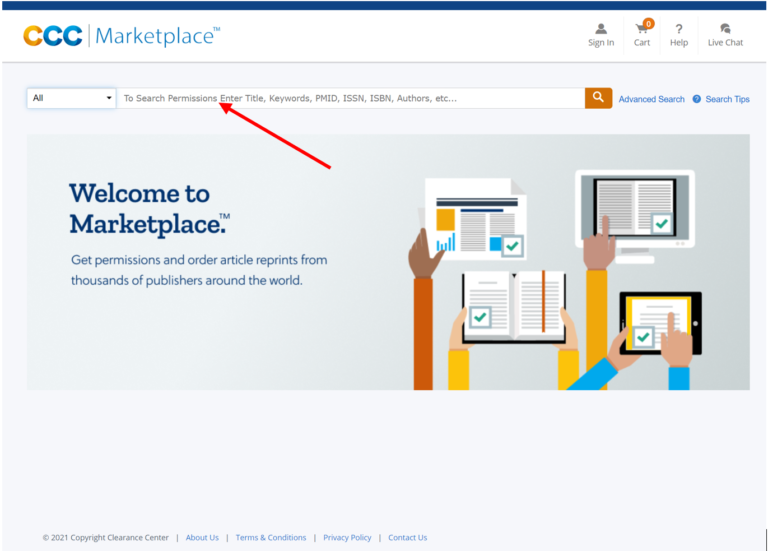
Task: Click the open book illustration in banner
Action: click(513, 303)
